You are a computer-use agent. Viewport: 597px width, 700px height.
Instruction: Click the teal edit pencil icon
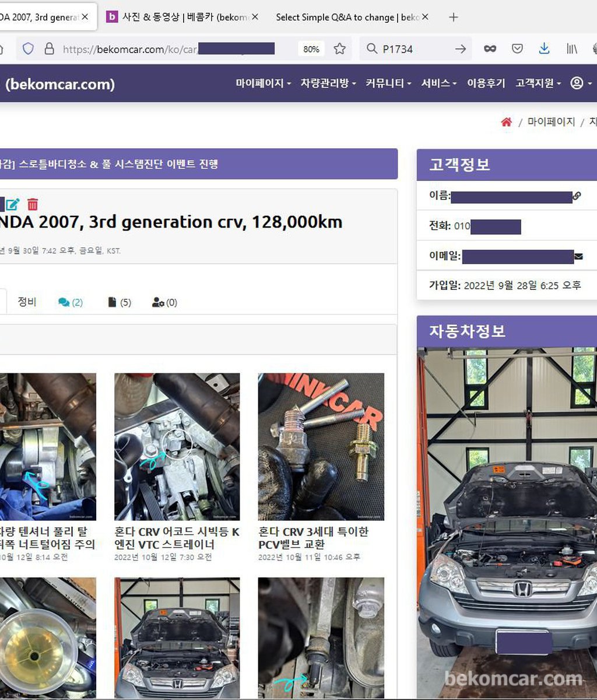13,204
